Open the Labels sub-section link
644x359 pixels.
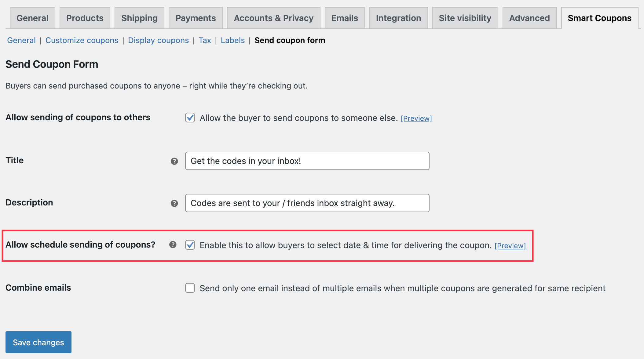(232, 40)
